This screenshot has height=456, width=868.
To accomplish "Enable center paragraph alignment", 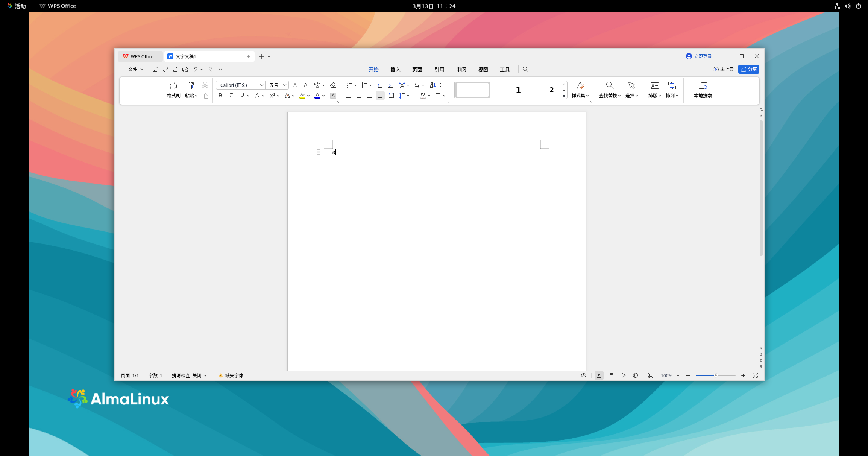I will [359, 96].
